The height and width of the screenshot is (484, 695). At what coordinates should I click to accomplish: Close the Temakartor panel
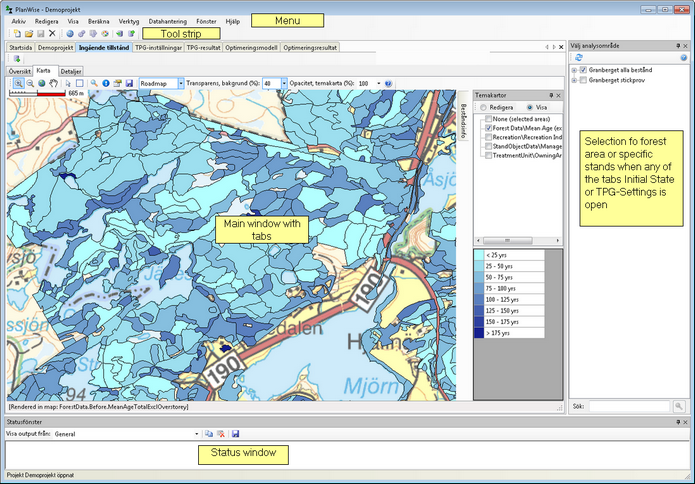coord(558,95)
